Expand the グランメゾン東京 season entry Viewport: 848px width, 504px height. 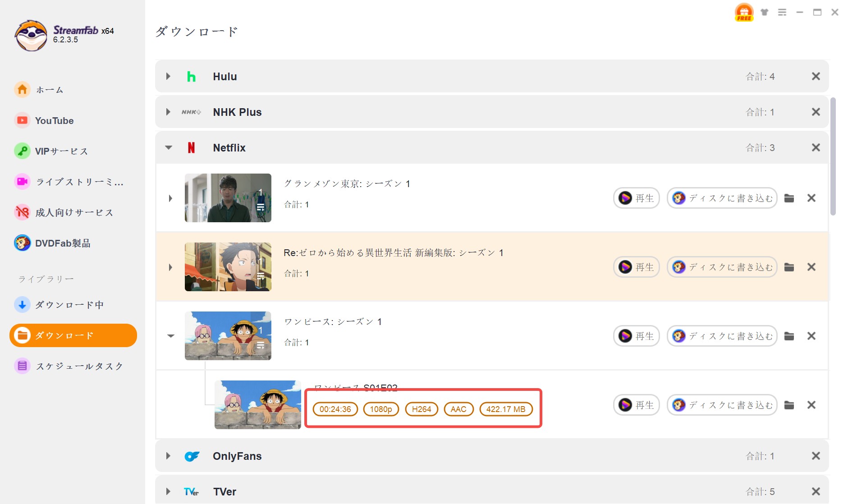[x=171, y=198]
